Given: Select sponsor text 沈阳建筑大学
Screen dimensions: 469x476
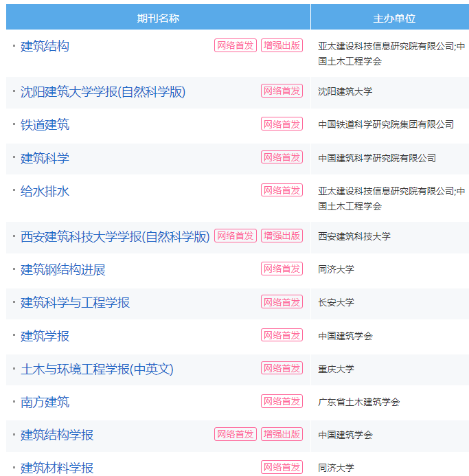Looking at the screenshot, I should click(x=345, y=91).
